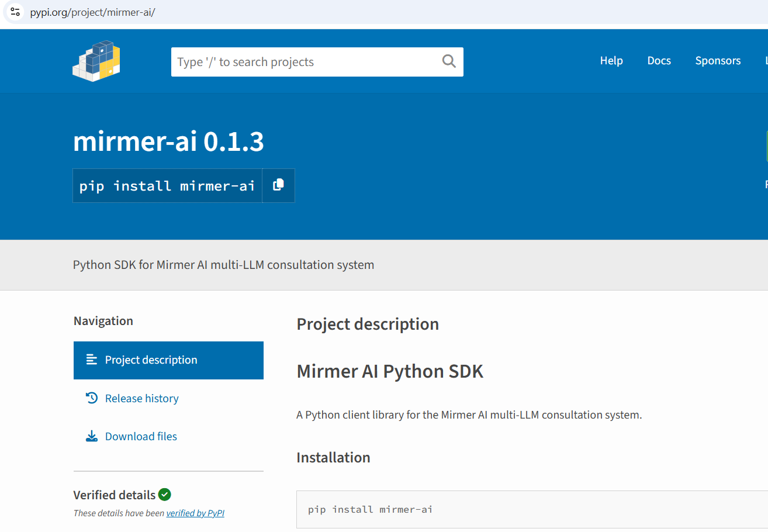Click the Download files tray icon
The width and height of the screenshot is (768, 532).
tap(92, 436)
